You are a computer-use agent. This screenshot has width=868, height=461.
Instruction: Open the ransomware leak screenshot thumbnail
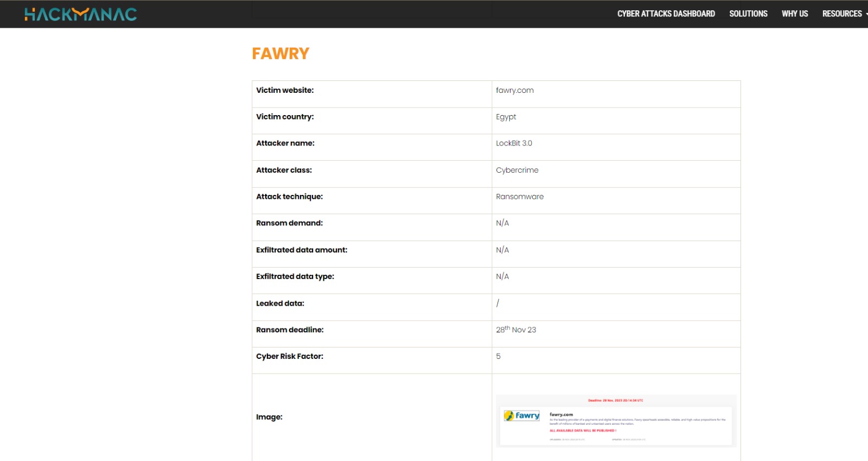[x=616, y=421]
